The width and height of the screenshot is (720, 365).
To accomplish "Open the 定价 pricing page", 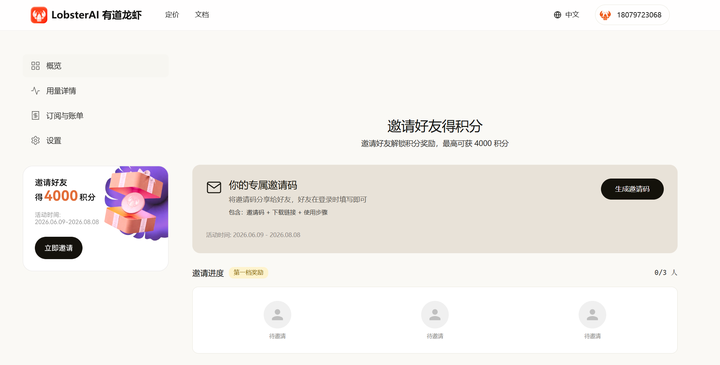I will coord(172,15).
